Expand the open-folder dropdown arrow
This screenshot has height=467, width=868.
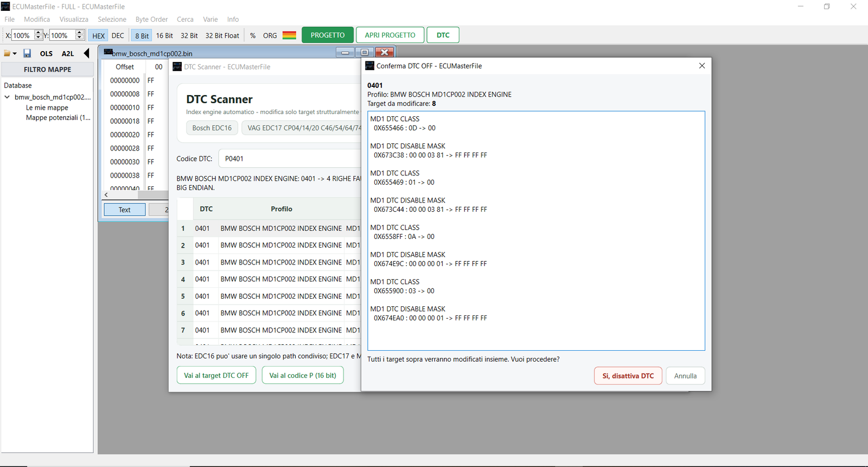(x=15, y=54)
